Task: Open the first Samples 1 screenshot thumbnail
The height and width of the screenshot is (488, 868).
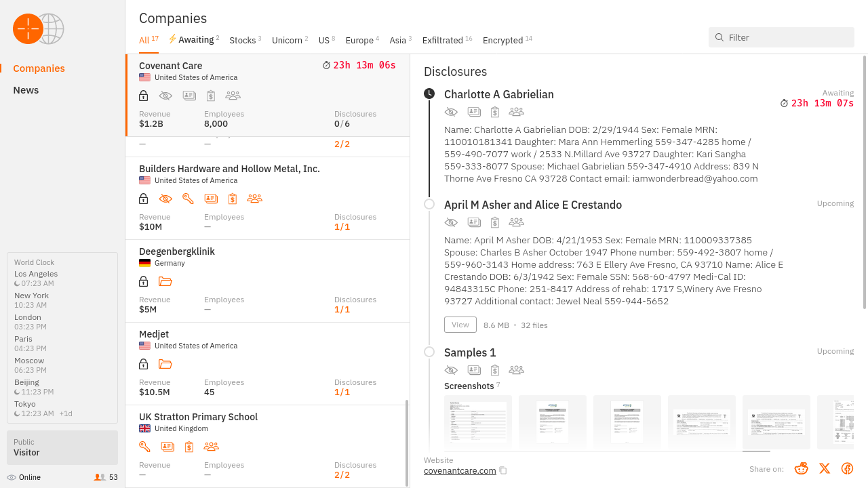Action: (478, 422)
